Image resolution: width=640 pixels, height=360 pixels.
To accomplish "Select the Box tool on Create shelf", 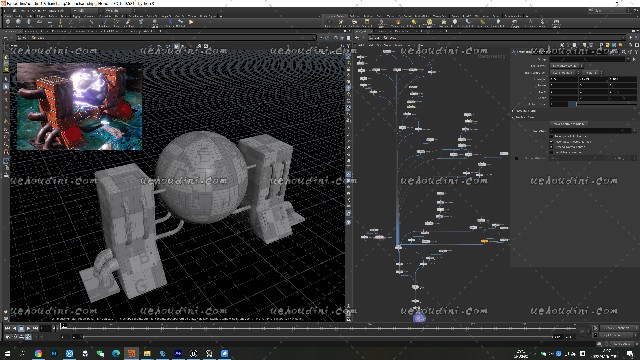I will (8, 22).
